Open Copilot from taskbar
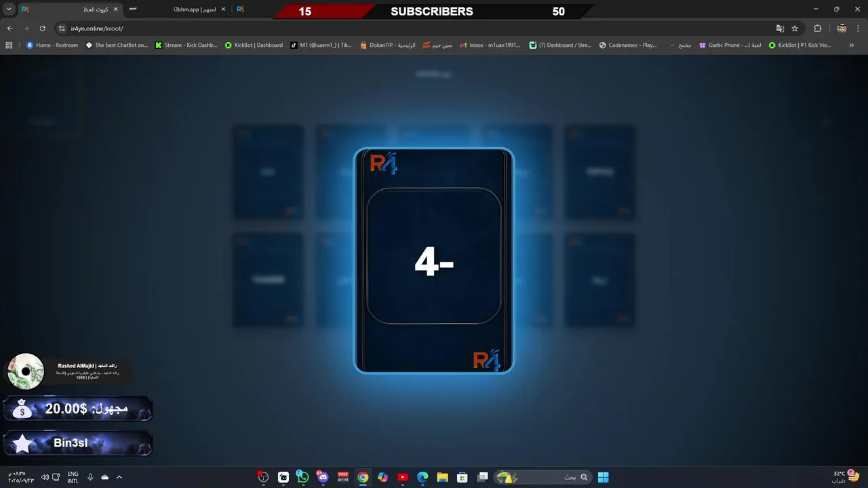Viewport: 868px width, 488px height. click(x=383, y=477)
